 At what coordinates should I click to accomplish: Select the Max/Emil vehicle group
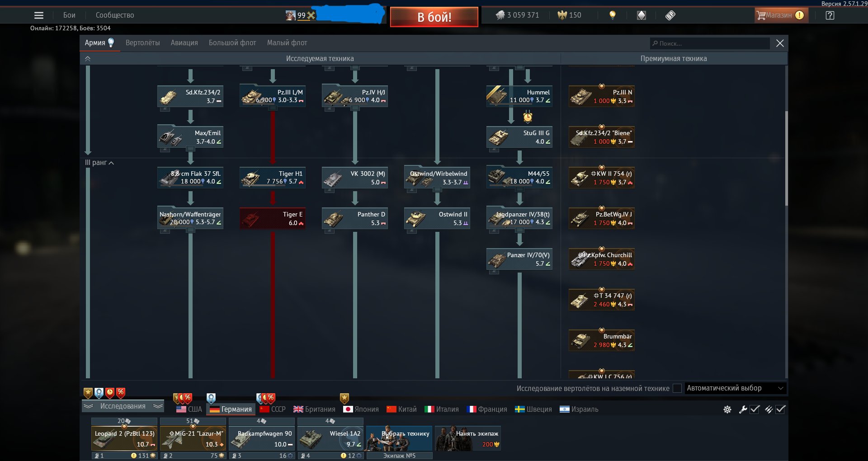[x=190, y=137]
